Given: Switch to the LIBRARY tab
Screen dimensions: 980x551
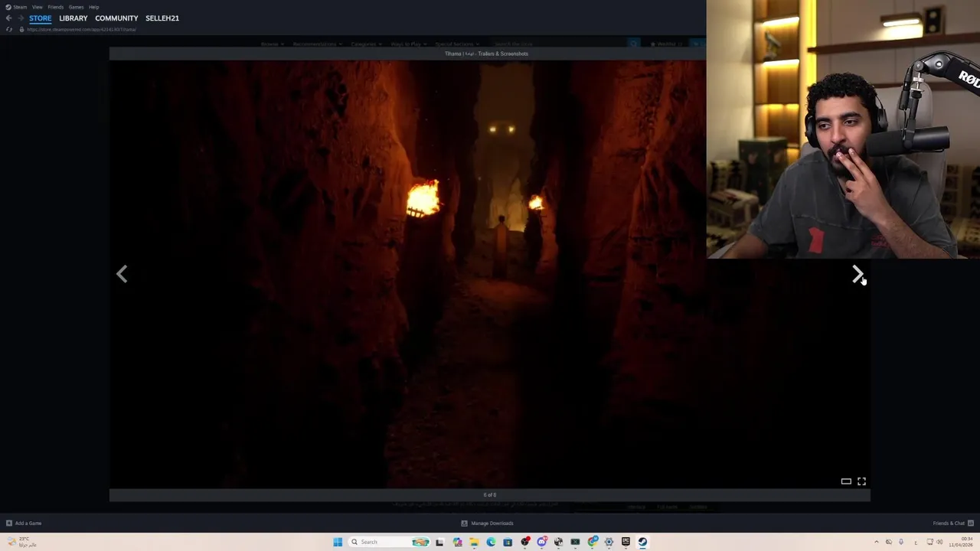Looking at the screenshot, I should [73, 18].
